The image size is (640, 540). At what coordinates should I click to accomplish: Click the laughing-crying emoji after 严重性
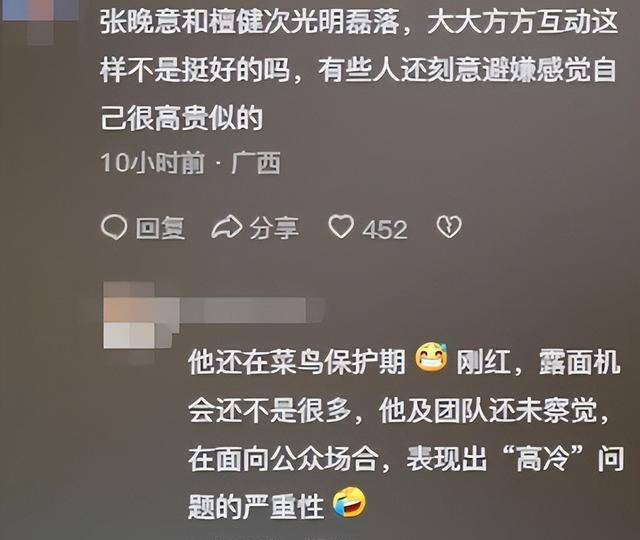[349, 502]
